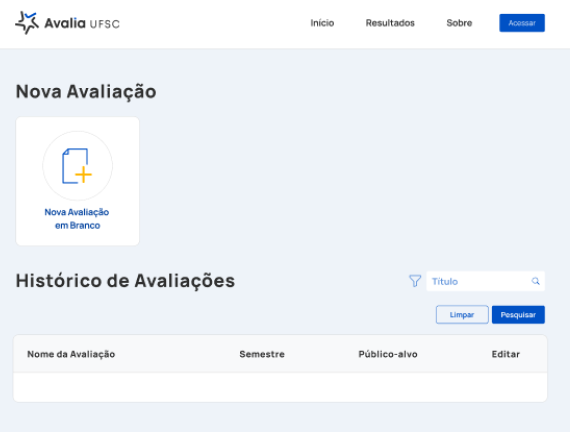Click the magnifying glass search icon
This screenshot has width=570, height=432.
[x=535, y=281]
